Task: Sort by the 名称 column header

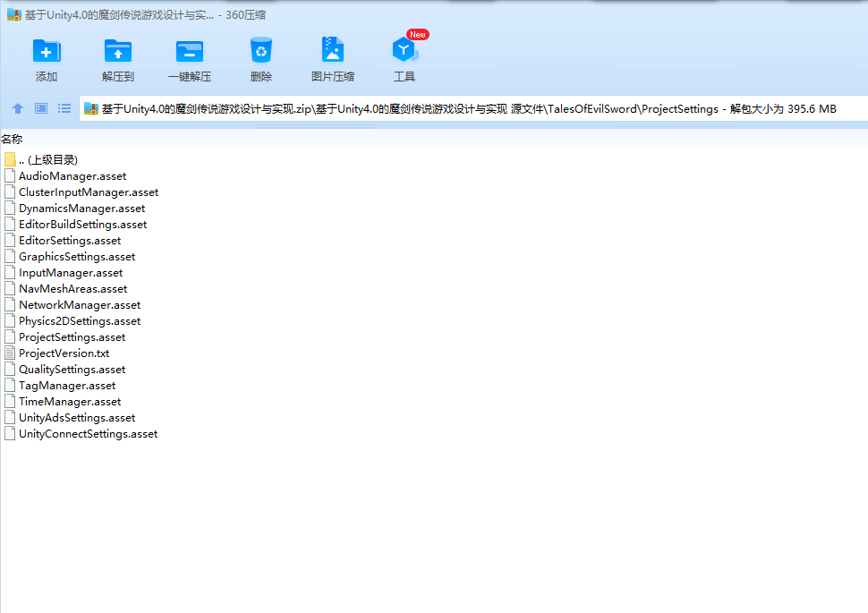Action: (12, 140)
